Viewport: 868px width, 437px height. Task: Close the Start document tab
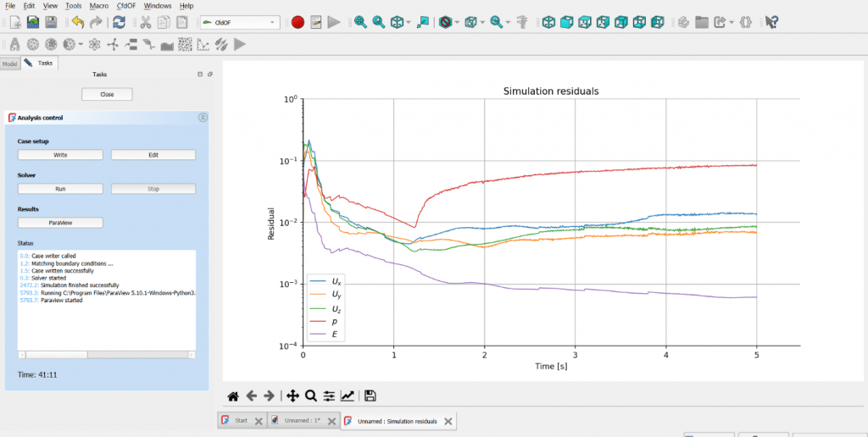pos(259,421)
